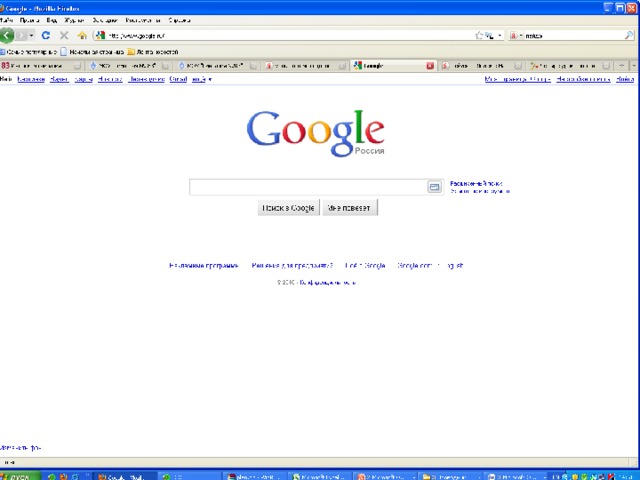The width and height of the screenshot is (640, 480).
Task: Bookmark this page with the star icon
Action: [x=479, y=36]
